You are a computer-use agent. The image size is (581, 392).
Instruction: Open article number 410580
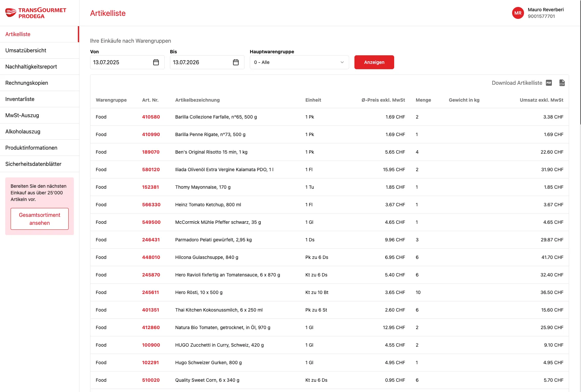coord(151,117)
